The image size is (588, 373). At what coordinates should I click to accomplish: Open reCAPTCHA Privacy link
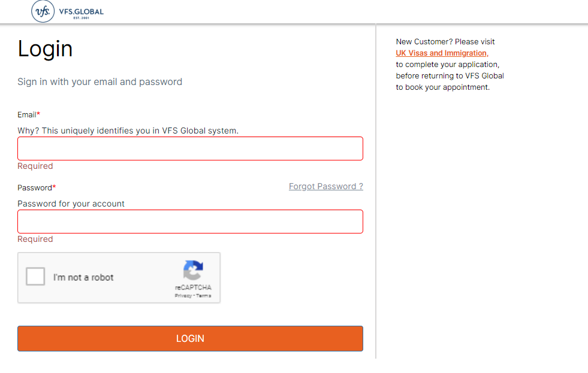(x=183, y=296)
